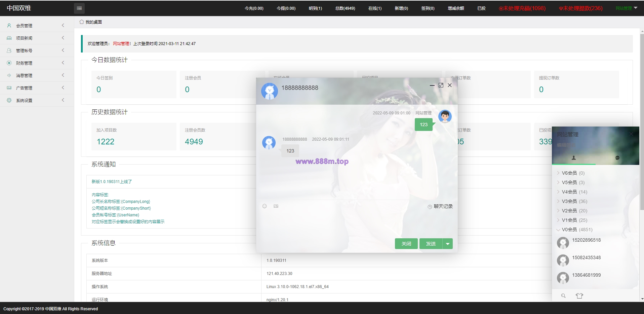Image resolution: width=644 pixels, height=314 pixels.
Task: Click 总数(4949) in the top bar
Action: click(345, 8)
